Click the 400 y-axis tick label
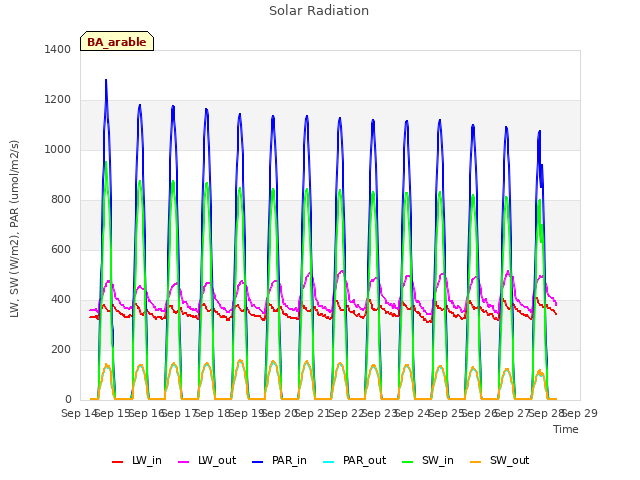640x480 pixels. pos(61,300)
